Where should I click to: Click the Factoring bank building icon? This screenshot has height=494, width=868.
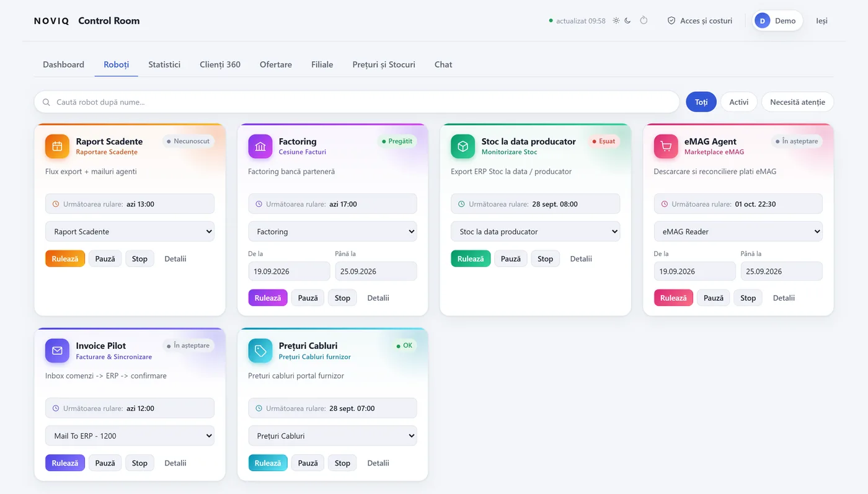[x=260, y=146]
